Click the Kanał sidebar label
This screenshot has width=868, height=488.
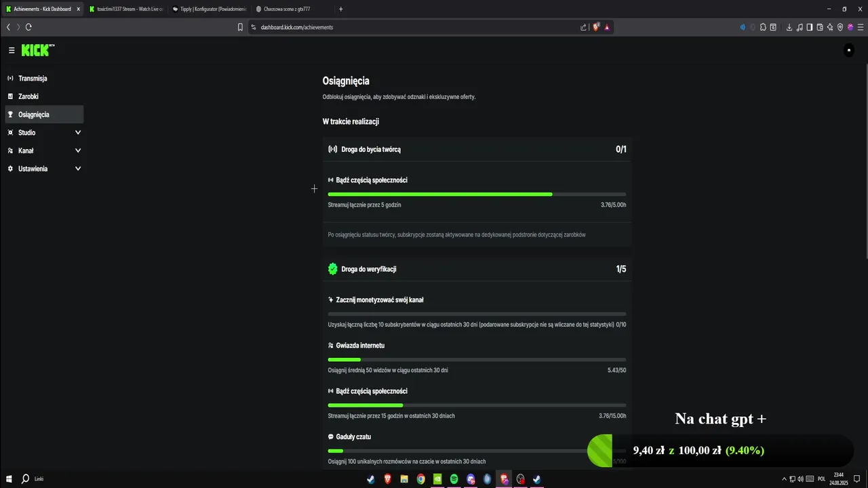click(x=26, y=150)
